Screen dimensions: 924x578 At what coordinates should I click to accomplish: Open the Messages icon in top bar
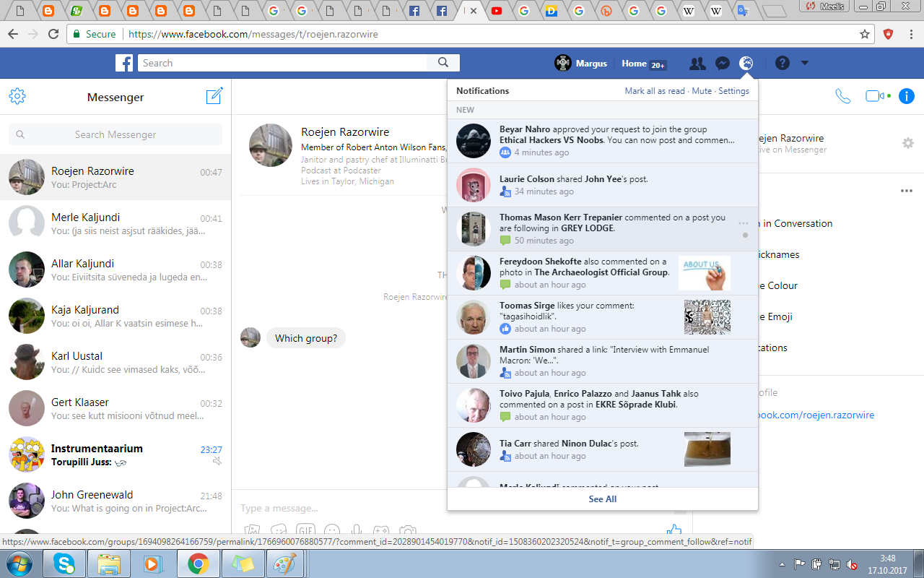(x=722, y=64)
